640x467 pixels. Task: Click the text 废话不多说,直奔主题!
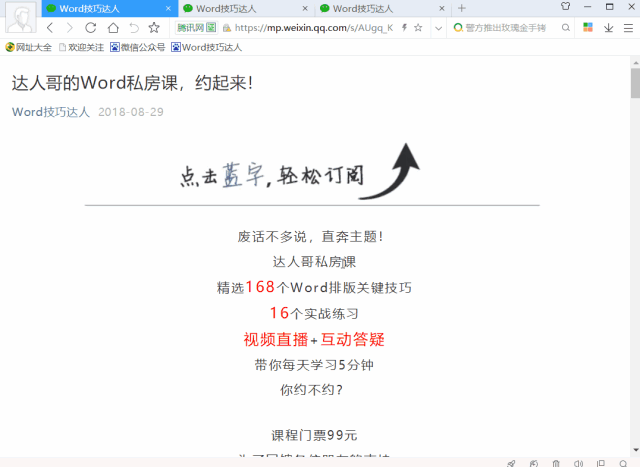(x=311, y=237)
